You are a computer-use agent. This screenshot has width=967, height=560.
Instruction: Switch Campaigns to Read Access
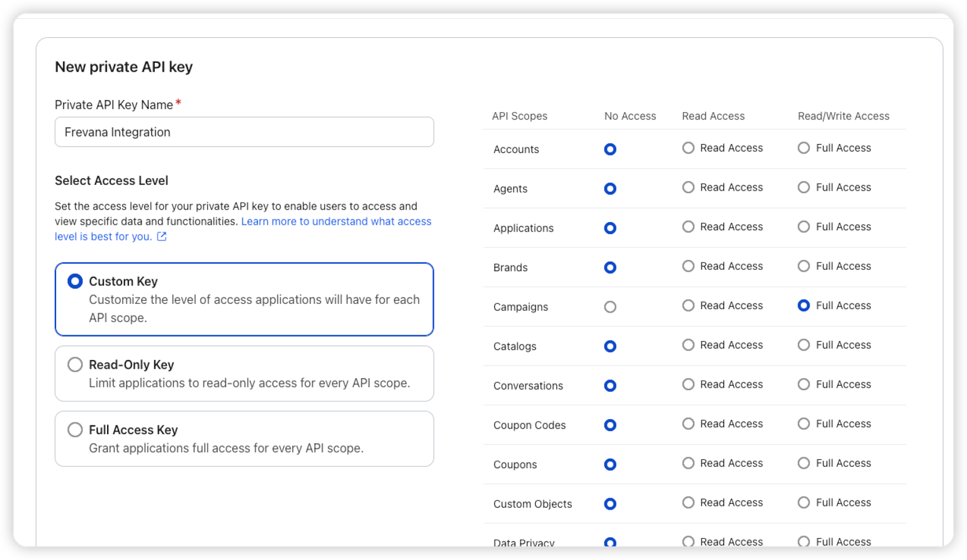tap(689, 306)
